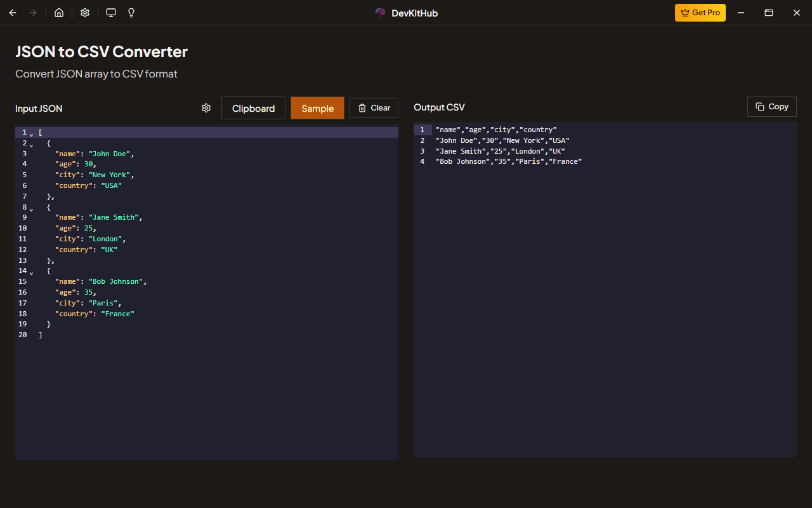Screen dimensions: 812x508
Task: Collapse the object fold arrow on line 14
Action: click(x=31, y=272)
